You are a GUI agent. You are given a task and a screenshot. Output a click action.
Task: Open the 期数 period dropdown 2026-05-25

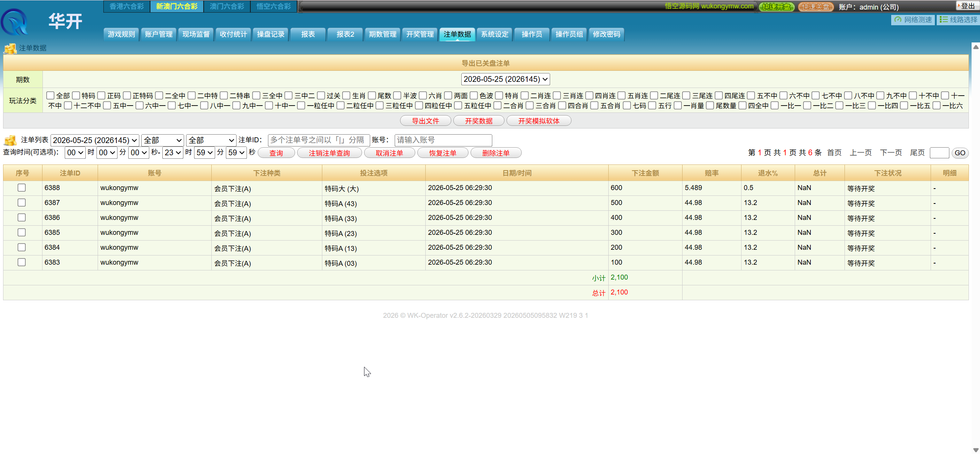[505, 79]
